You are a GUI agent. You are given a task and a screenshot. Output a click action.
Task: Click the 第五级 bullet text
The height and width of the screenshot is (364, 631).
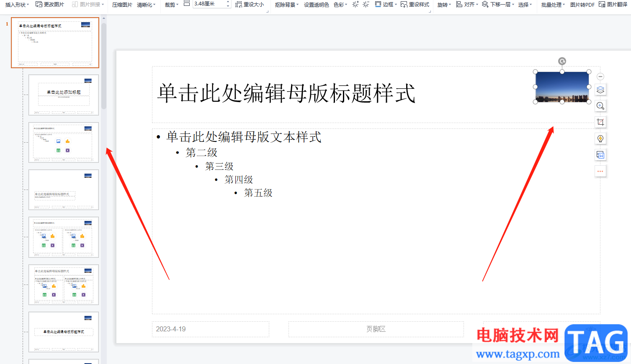point(258,193)
